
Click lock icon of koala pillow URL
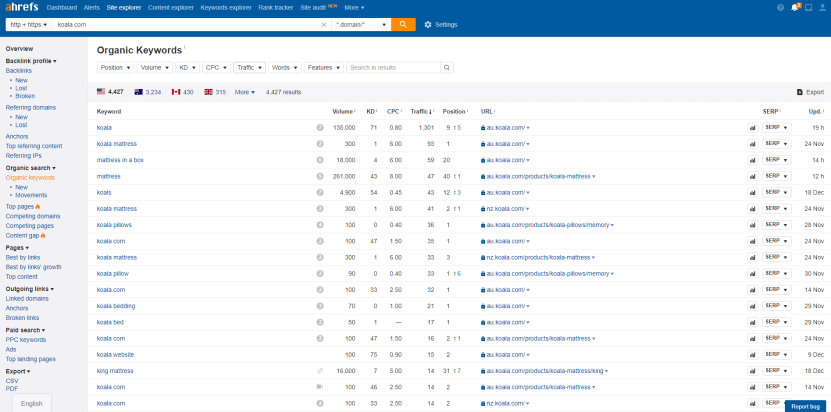click(x=483, y=274)
